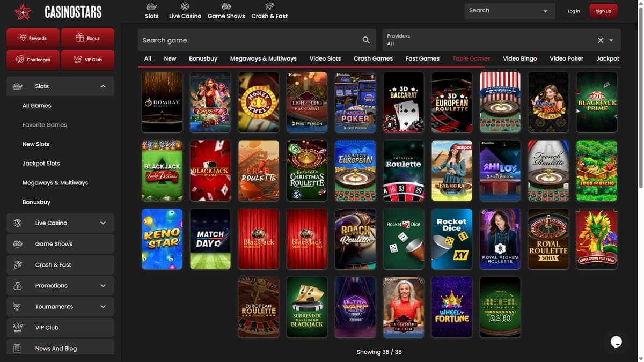The image size is (644, 362).
Task: Expand the Tournaments sidebar section
Action: (103, 307)
